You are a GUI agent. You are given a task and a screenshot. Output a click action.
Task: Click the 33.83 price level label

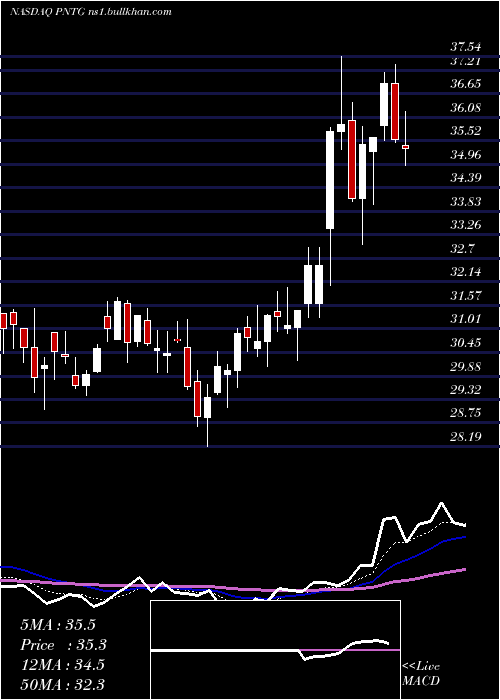466,202
